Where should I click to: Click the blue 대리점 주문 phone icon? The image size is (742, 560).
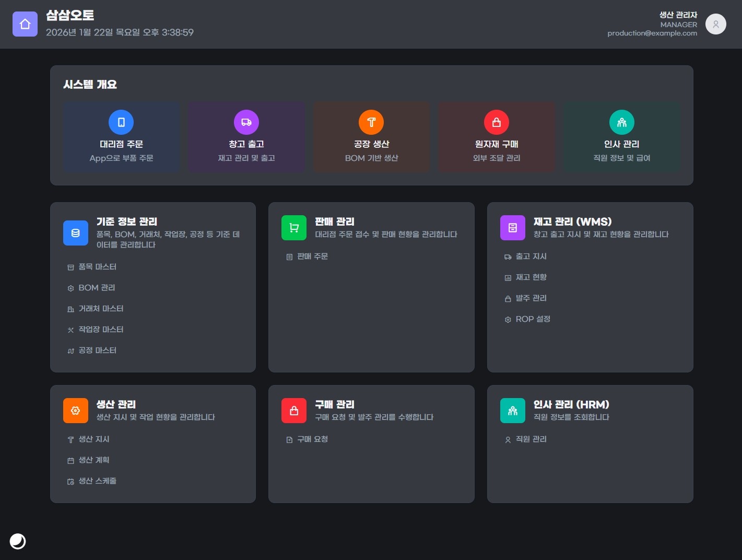[x=121, y=122]
